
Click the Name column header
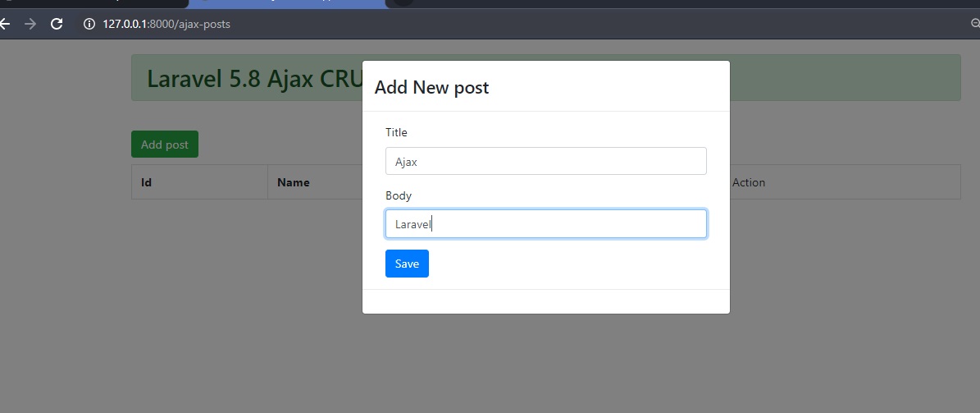[x=293, y=182]
